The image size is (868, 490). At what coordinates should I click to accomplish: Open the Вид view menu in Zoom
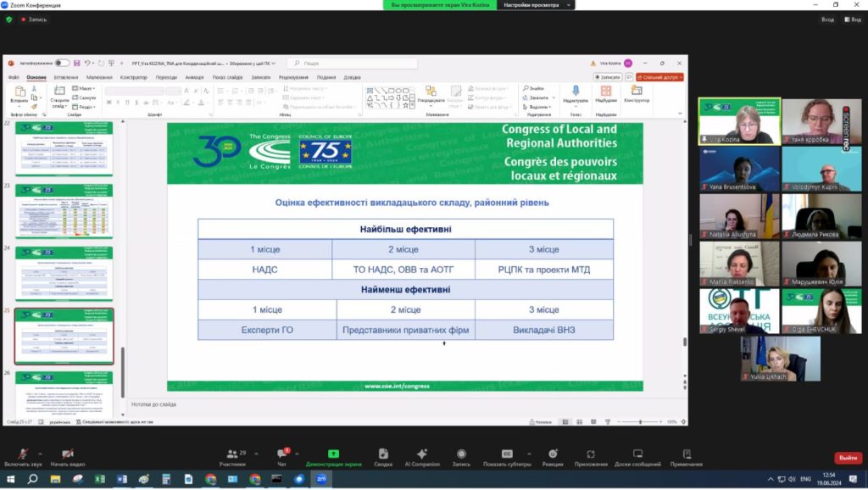coord(853,19)
